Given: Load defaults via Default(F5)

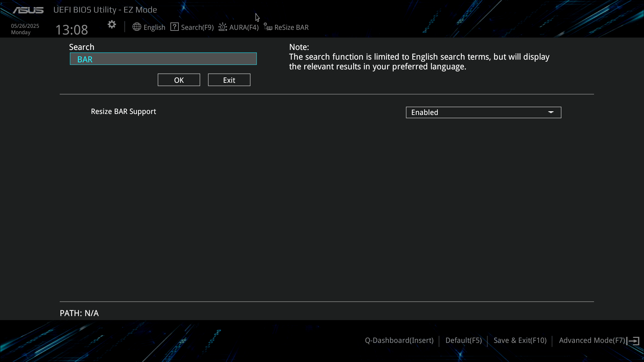Looking at the screenshot, I should point(464,341).
